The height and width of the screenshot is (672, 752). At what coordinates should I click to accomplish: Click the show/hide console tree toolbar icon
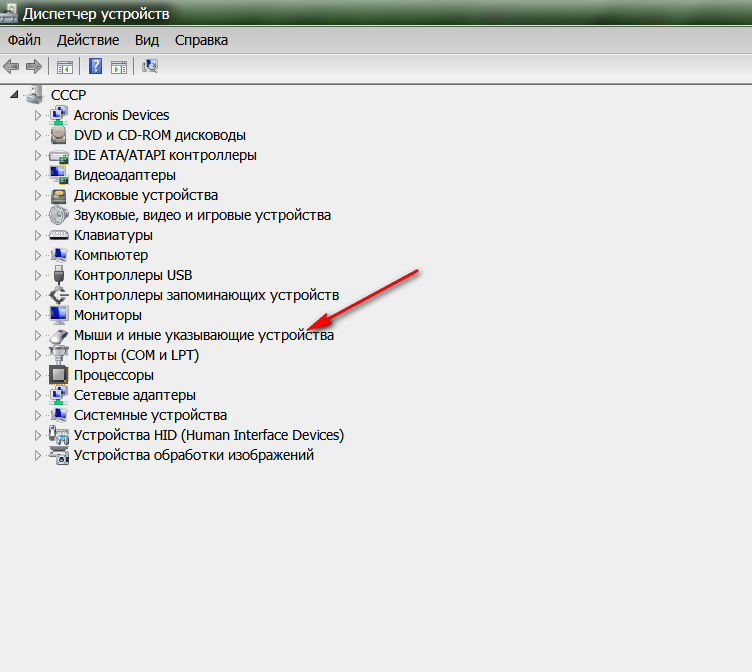[65, 67]
